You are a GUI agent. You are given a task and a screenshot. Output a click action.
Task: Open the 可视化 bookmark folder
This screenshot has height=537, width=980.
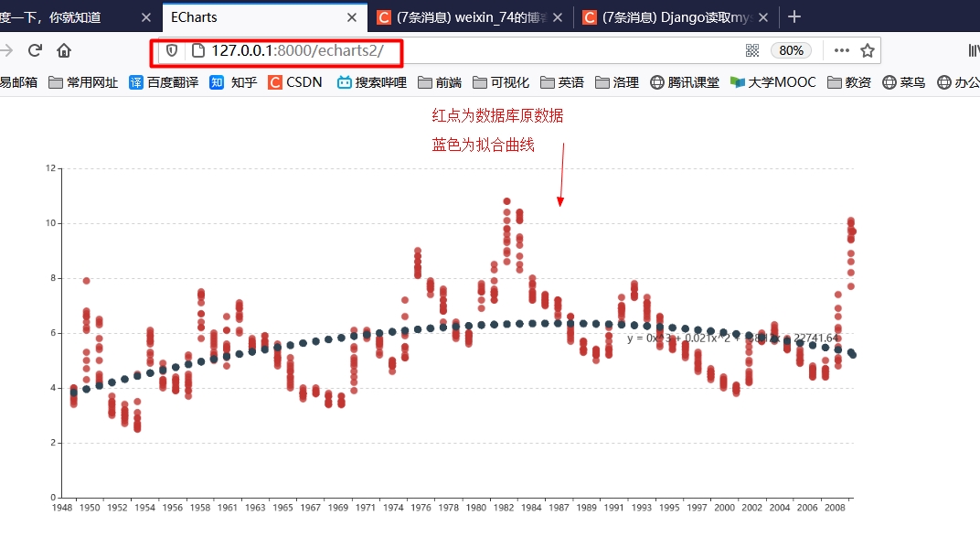coord(501,82)
